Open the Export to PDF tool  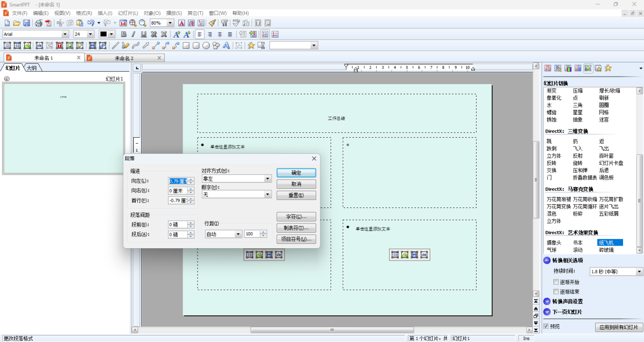[x=48, y=24]
